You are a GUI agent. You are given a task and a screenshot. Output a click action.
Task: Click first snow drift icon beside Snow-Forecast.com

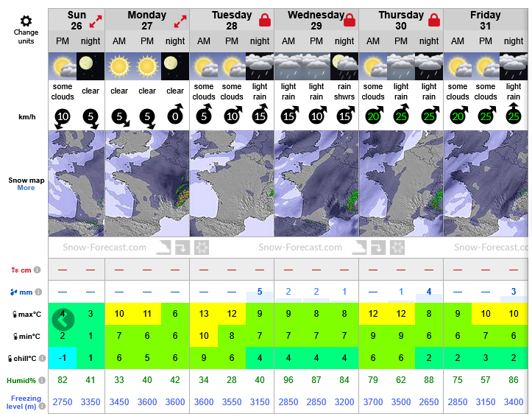click(163, 248)
